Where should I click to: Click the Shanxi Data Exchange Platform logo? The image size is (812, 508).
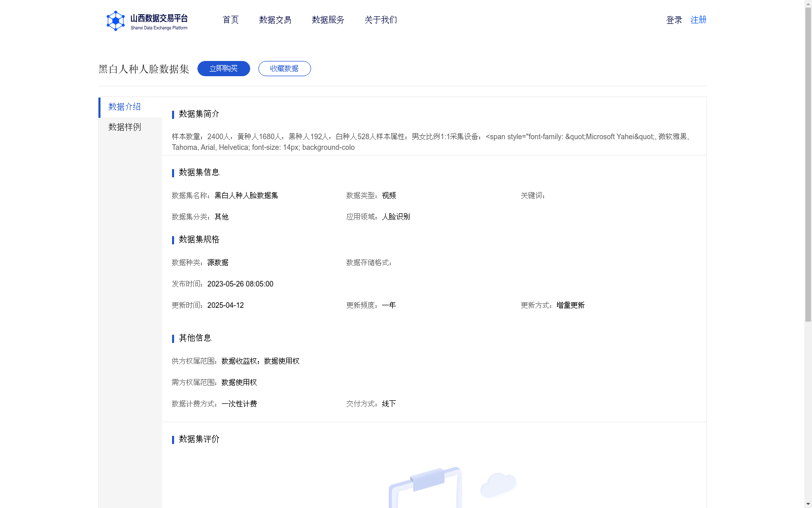(147, 21)
